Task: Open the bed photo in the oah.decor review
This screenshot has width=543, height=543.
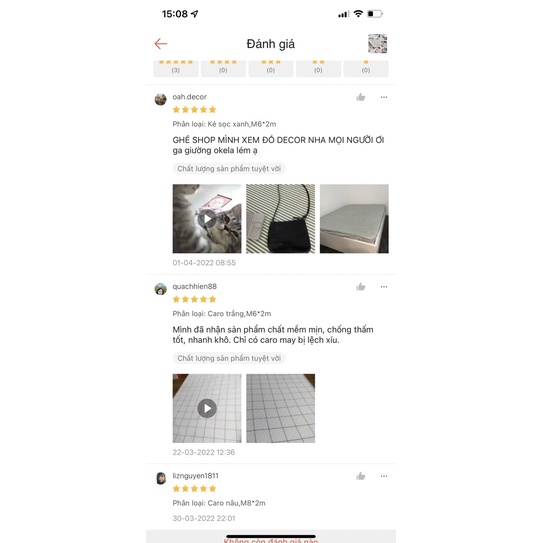Action: (x=354, y=219)
